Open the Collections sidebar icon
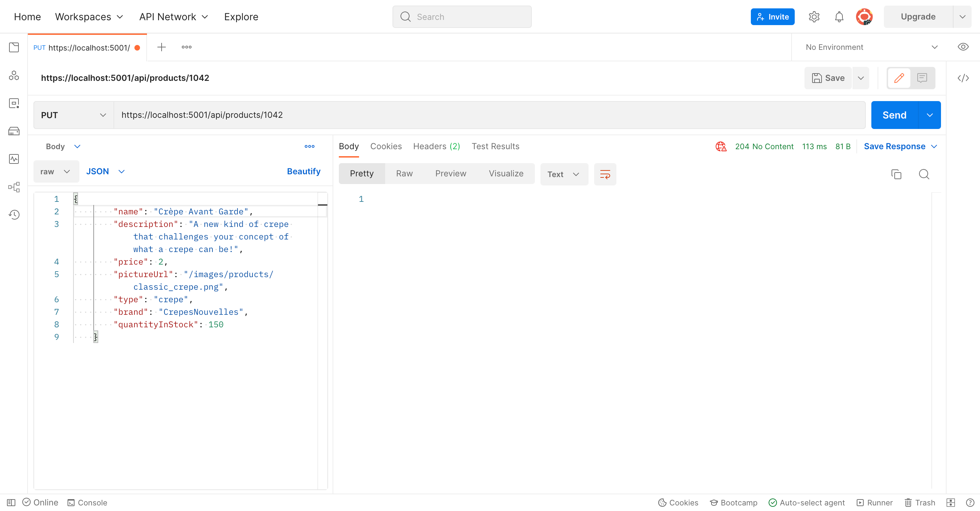The image size is (980, 511). tap(14, 48)
